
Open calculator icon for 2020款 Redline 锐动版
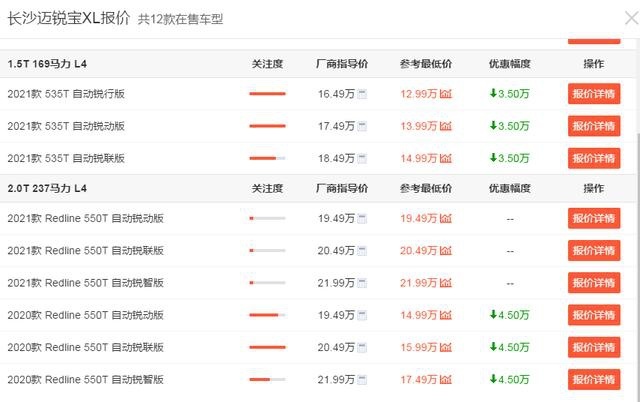coord(362,315)
